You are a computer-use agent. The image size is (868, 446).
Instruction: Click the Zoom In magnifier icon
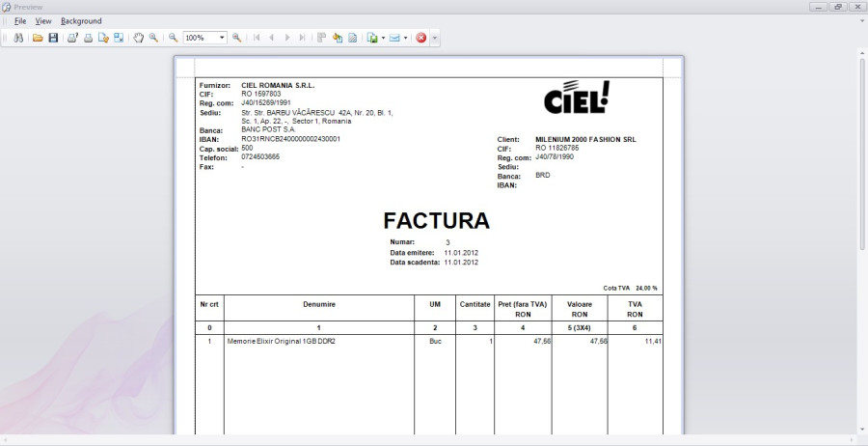pyautogui.click(x=237, y=38)
